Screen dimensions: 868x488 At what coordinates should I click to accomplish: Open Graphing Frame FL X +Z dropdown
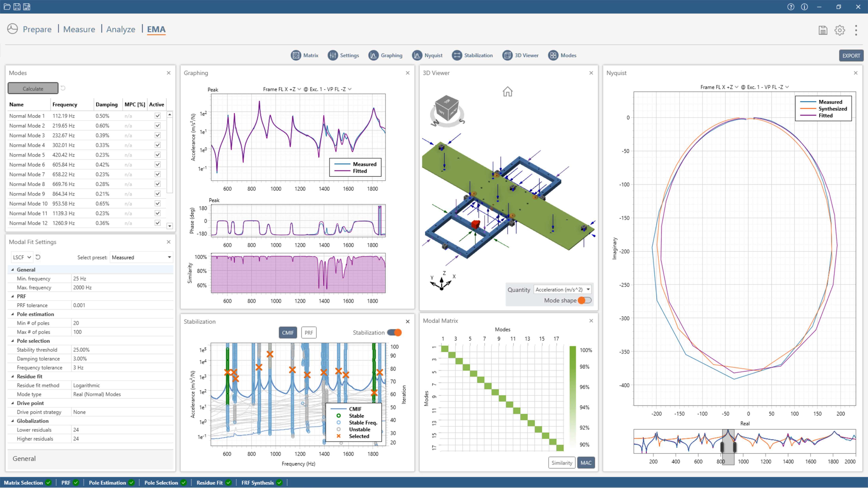pyautogui.click(x=282, y=89)
